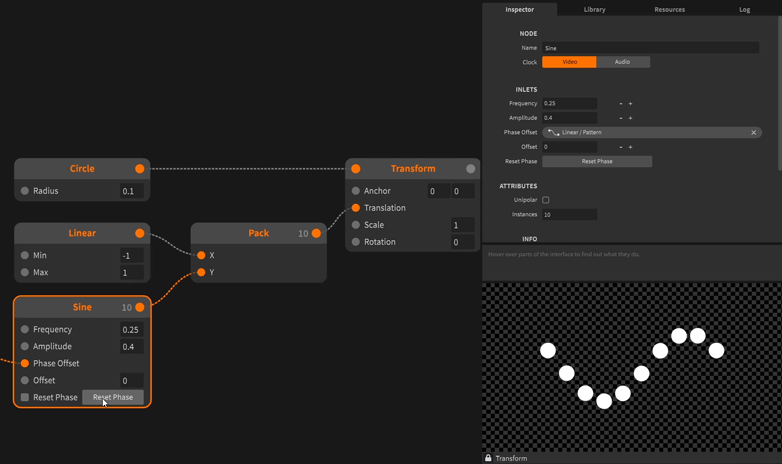Viewport: 782px width, 464px height.
Task: Click the Circle Radius inlet port
Action: pos(24,191)
